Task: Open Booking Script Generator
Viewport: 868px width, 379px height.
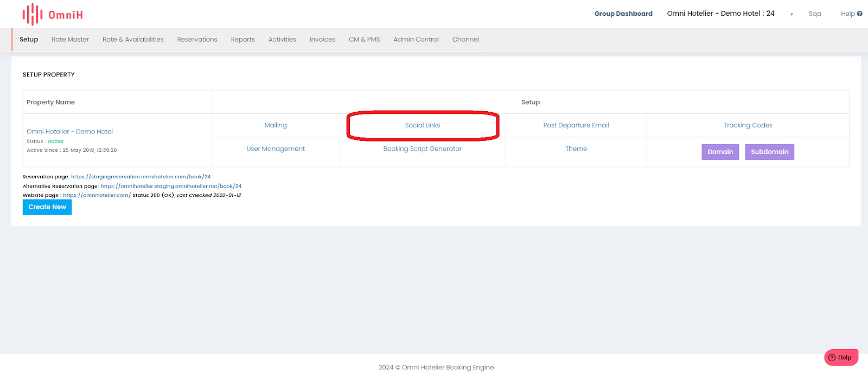Action: point(423,149)
